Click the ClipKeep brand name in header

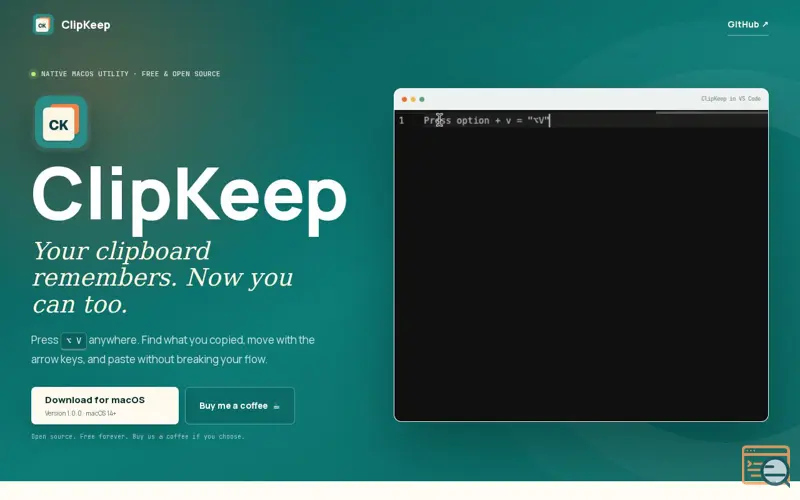tap(86, 24)
